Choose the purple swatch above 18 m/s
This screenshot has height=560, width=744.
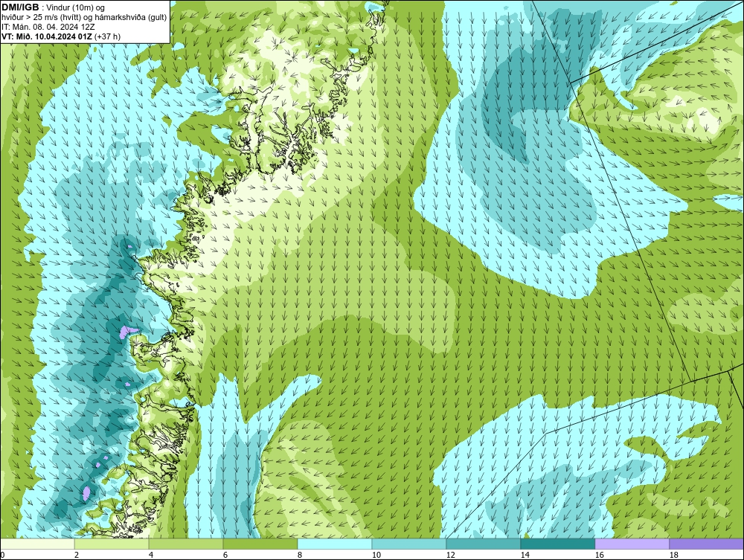point(706,544)
